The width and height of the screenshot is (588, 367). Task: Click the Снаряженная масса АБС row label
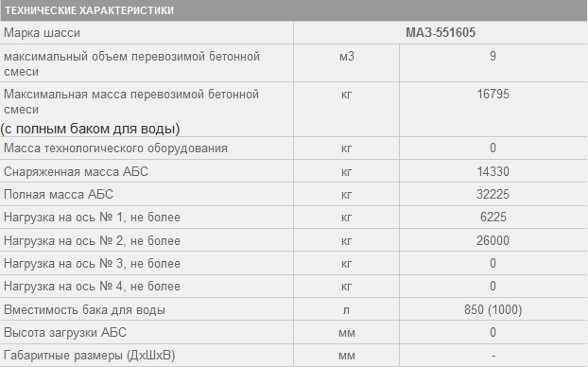tap(77, 171)
